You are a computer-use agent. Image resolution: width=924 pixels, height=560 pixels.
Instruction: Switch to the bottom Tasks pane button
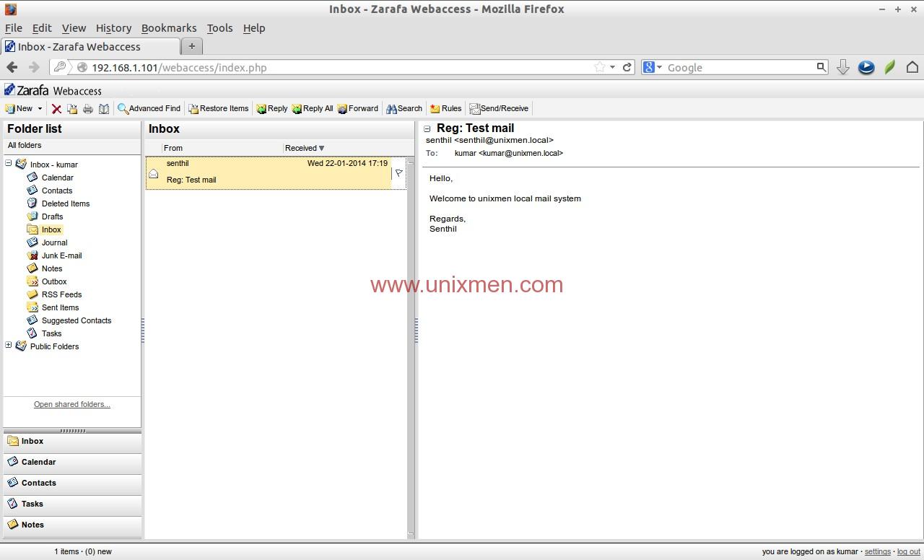pyautogui.click(x=72, y=504)
